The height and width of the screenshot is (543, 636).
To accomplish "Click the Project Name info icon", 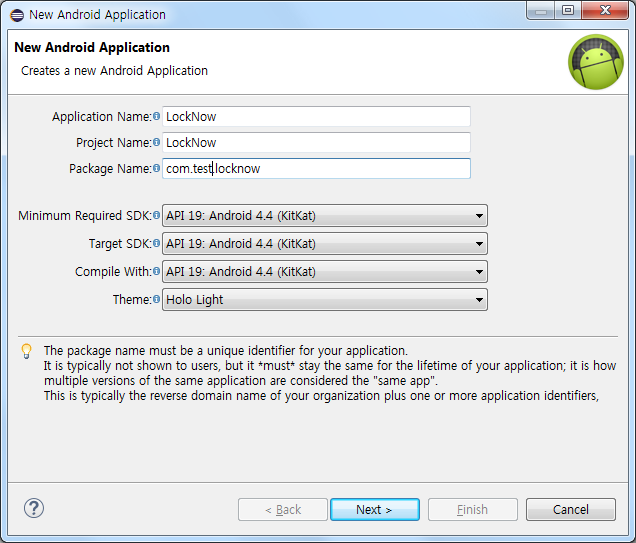I will [156, 143].
